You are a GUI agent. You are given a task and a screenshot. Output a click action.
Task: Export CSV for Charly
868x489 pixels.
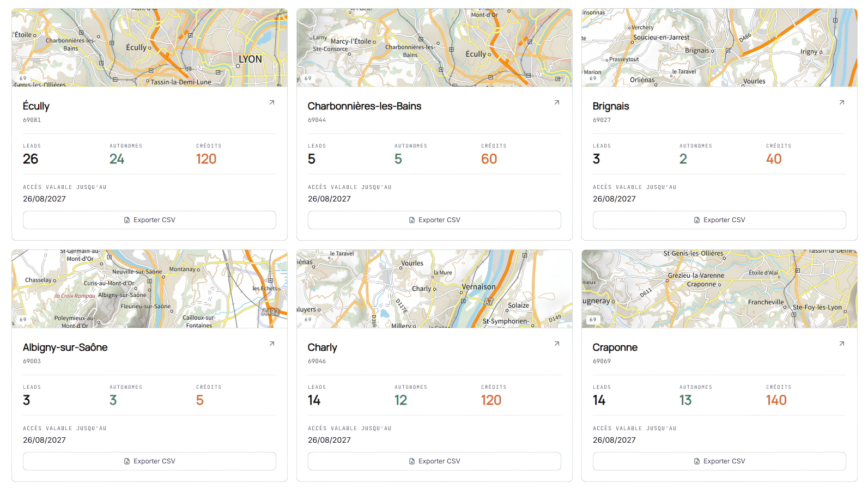tap(434, 461)
